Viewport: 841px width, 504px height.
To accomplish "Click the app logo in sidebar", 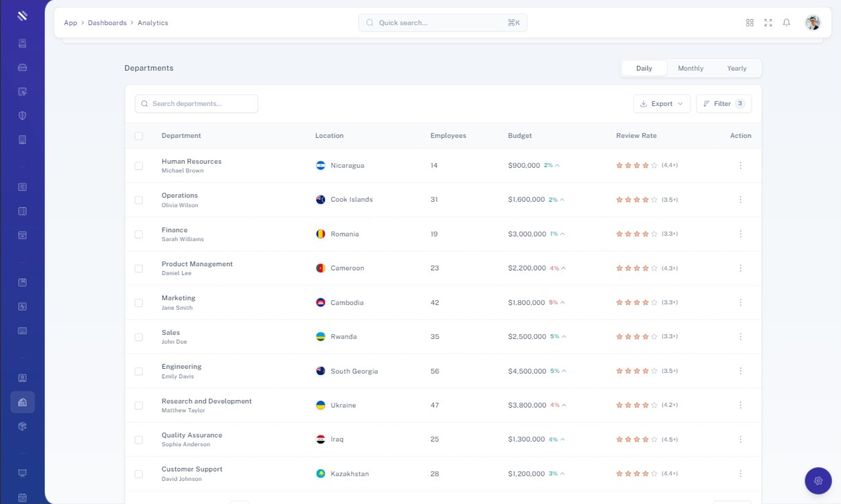I will pos(22,16).
